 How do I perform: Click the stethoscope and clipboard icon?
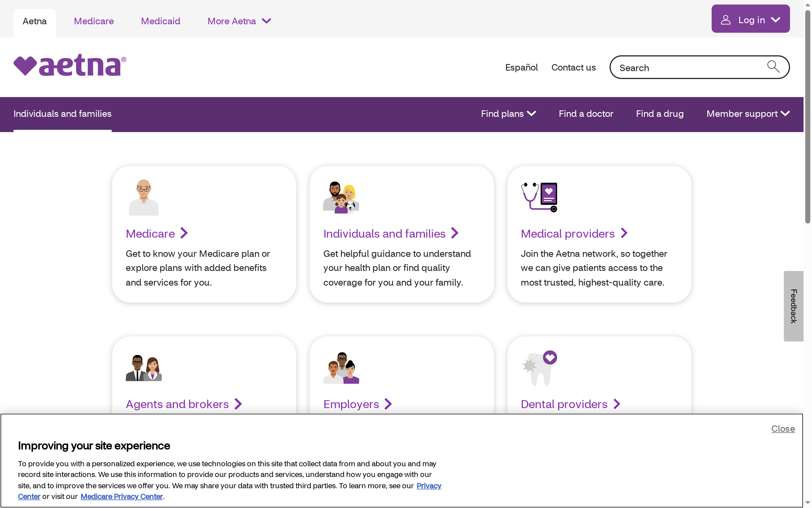pyautogui.click(x=539, y=197)
